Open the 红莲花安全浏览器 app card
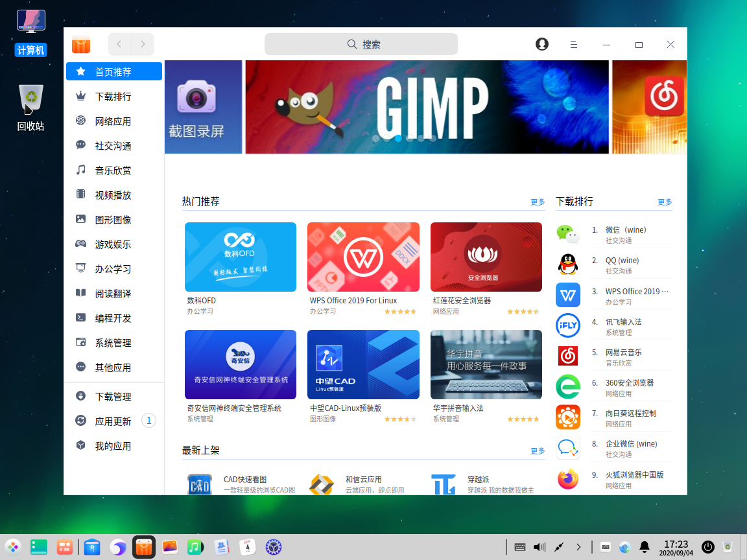 pyautogui.click(x=486, y=269)
